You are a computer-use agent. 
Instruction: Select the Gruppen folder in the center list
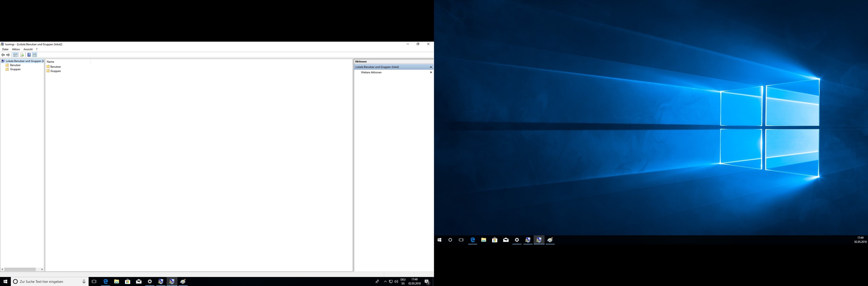[x=54, y=71]
